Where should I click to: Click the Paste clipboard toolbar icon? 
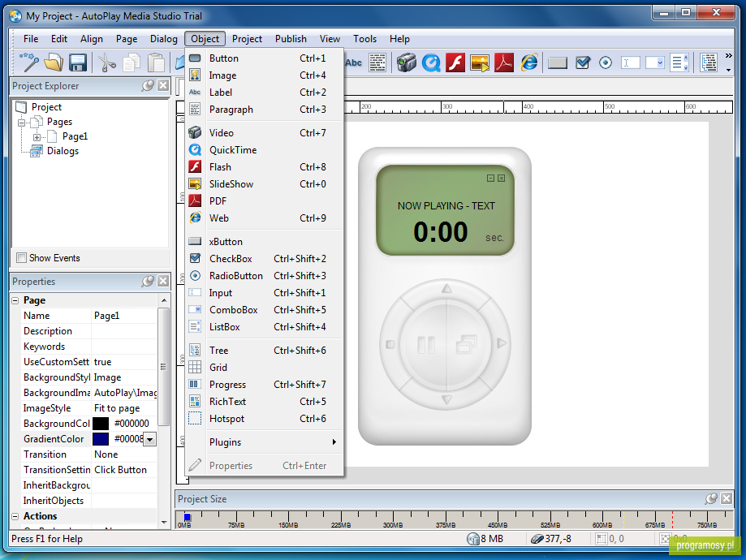156,62
